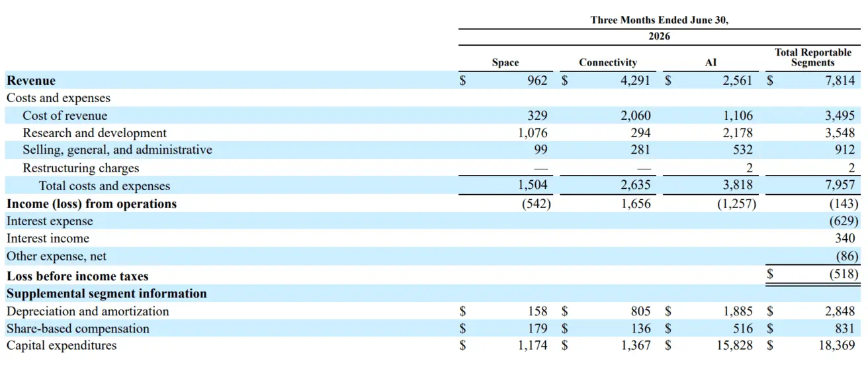Click Supplemental segment information heading

click(x=107, y=293)
